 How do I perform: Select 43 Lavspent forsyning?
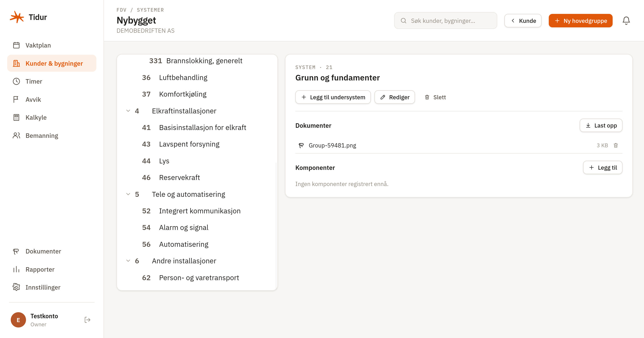197,144
